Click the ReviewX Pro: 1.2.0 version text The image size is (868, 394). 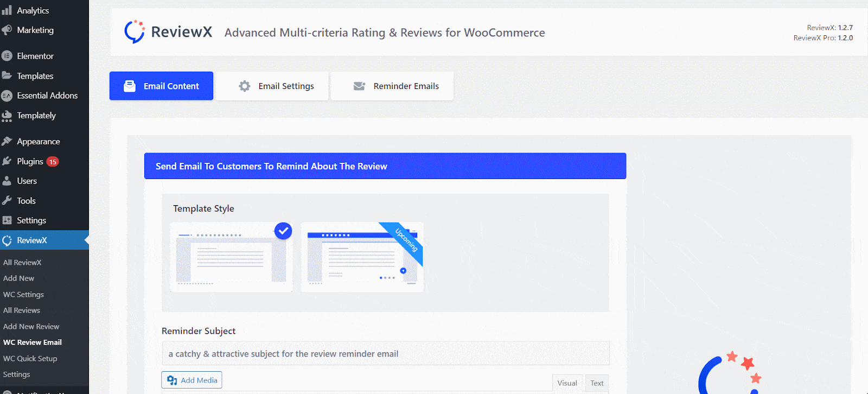[823, 38]
